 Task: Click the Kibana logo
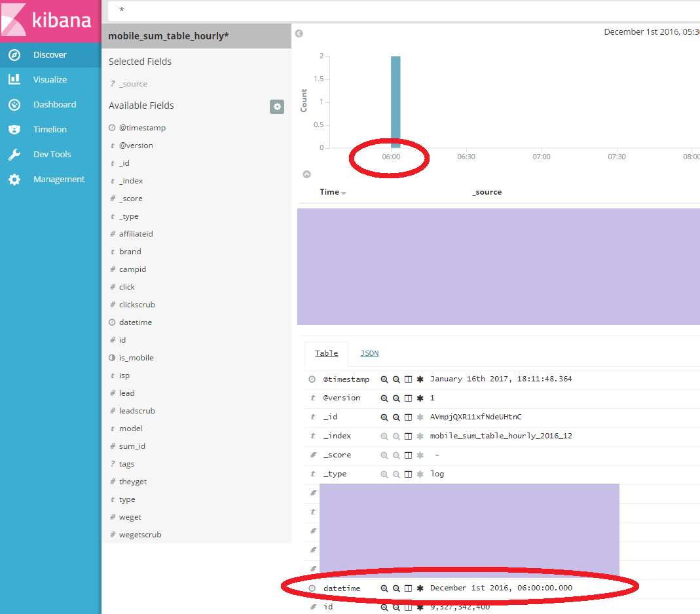tap(50, 20)
